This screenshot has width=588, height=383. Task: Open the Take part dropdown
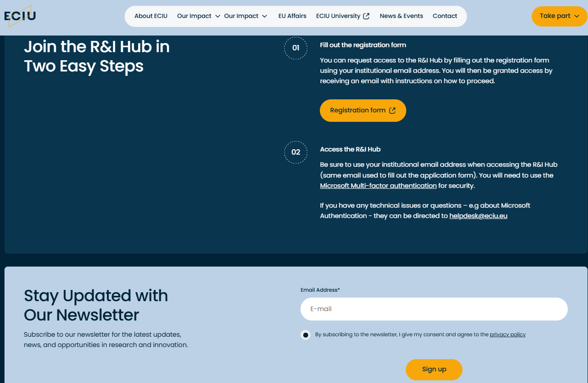pyautogui.click(x=559, y=16)
